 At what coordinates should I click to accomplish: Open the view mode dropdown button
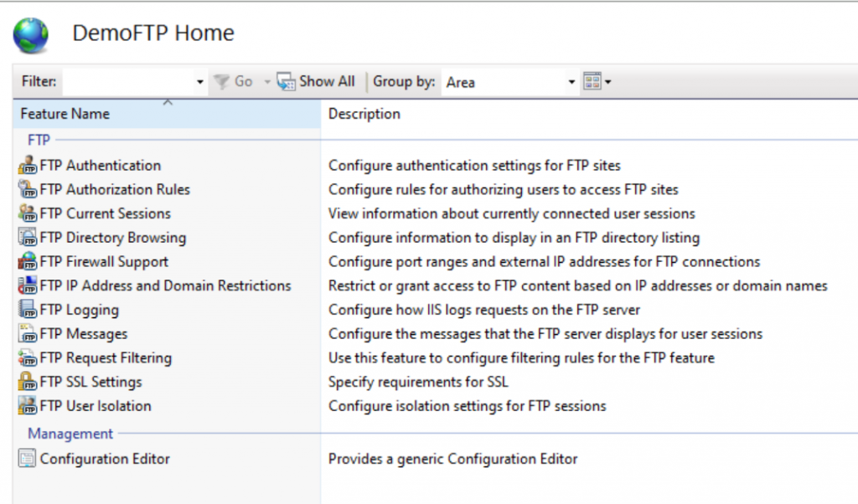tap(597, 82)
